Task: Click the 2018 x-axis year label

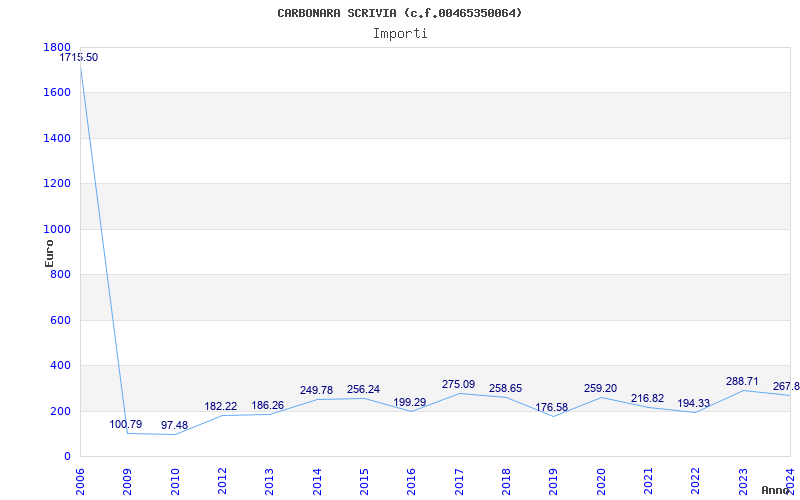Action: (506, 481)
